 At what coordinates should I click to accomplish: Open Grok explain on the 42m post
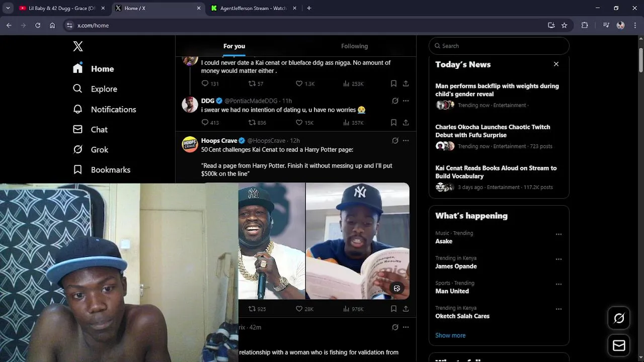click(395, 327)
